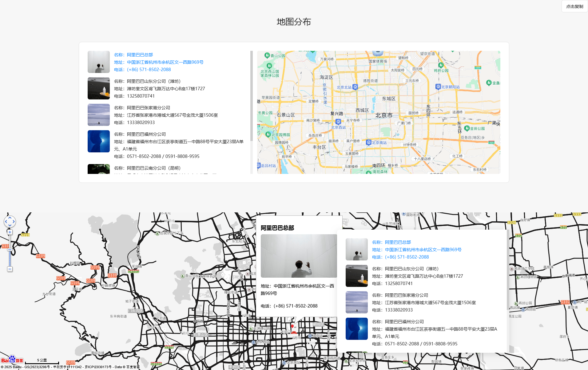This screenshot has height=370, width=588.
Task: Click the pan-up arrow on the map compass
Action: point(10,218)
